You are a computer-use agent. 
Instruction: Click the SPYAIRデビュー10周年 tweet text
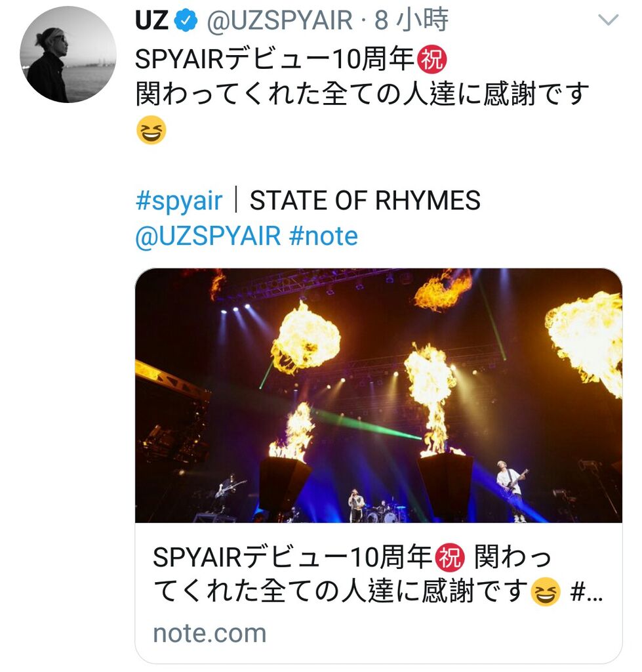click(275, 59)
